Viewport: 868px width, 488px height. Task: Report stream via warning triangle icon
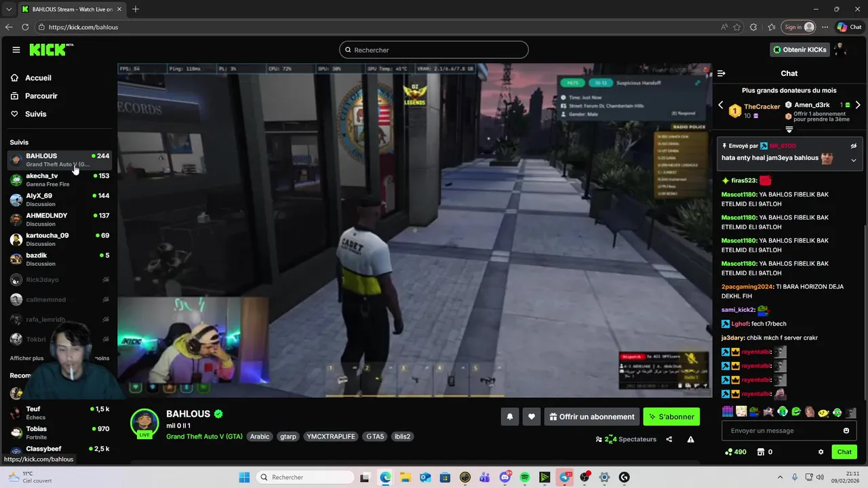[x=690, y=439]
